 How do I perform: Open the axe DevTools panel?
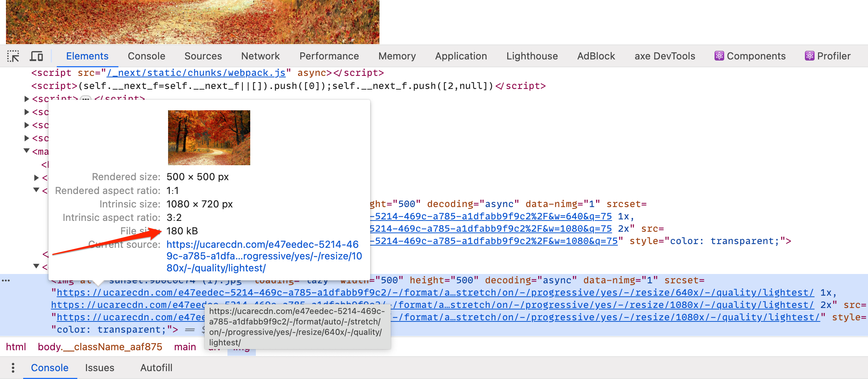(x=664, y=56)
